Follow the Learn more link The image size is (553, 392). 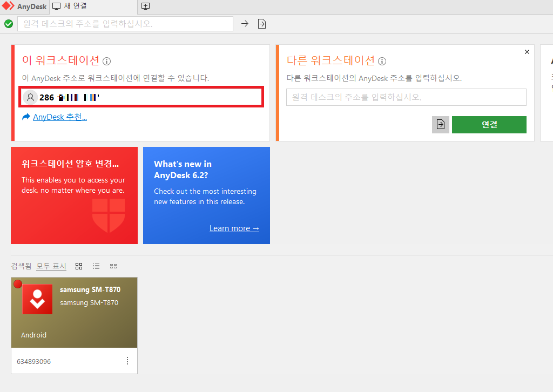coord(234,228)
